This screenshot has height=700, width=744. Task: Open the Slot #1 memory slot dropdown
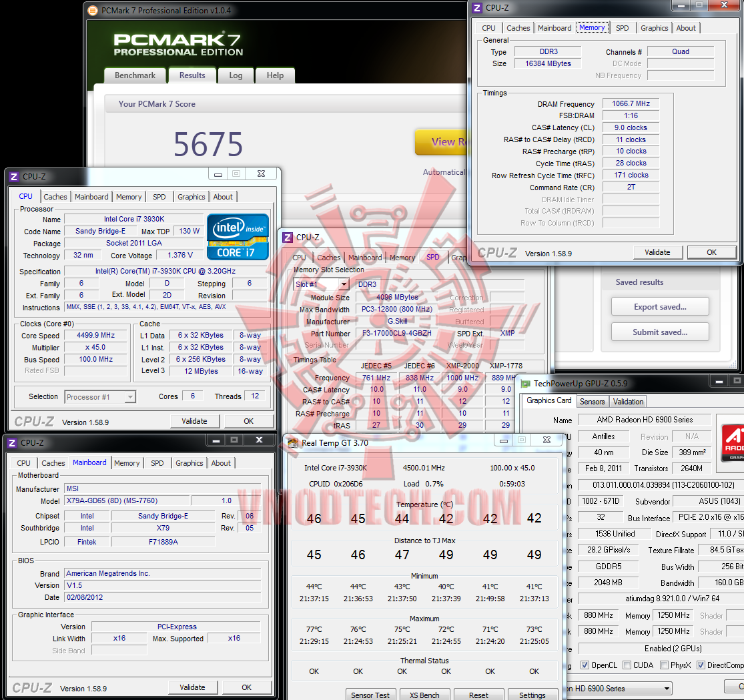click(344, 284)
